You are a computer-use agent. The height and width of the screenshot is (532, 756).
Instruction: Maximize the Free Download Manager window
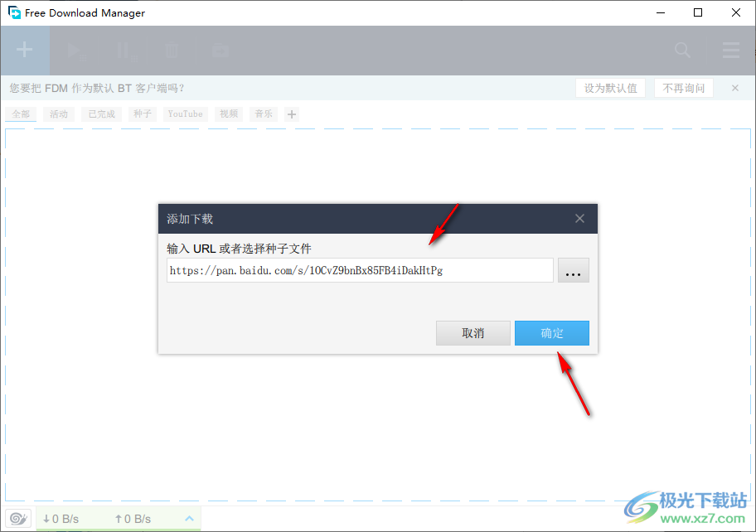point(698,13)
